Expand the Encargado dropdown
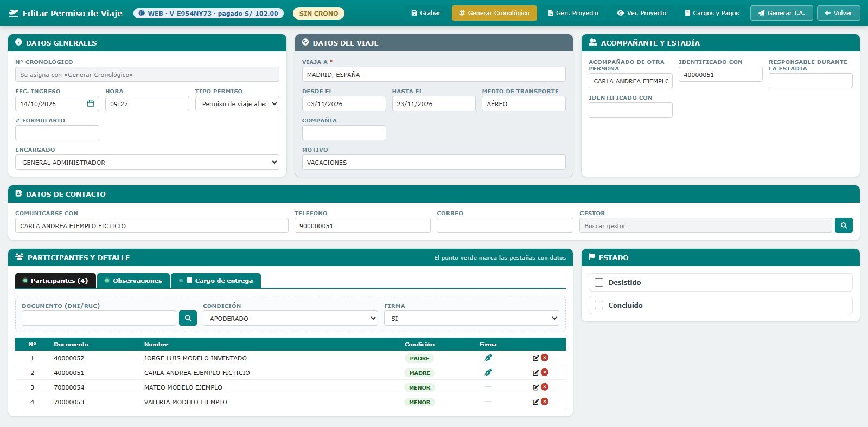Screen dimensions: 868x427 pos(147,162)
